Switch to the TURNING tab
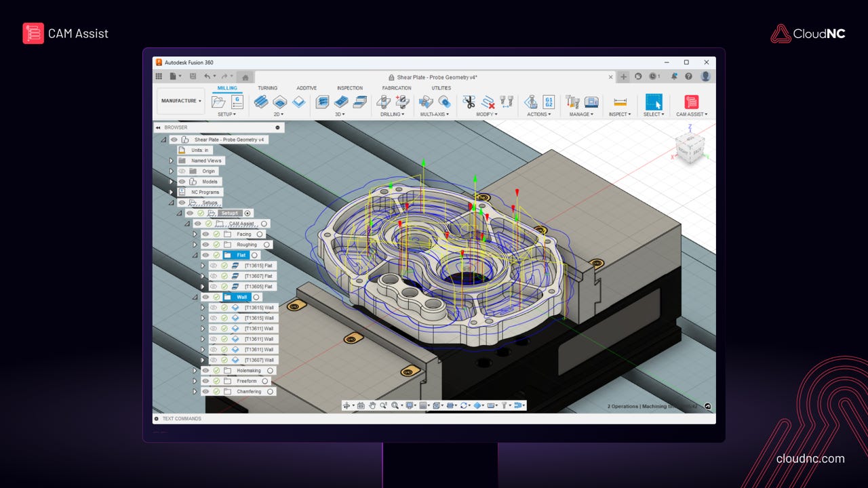Viewport: 868px width, 488px height. [x=267, y=88]
